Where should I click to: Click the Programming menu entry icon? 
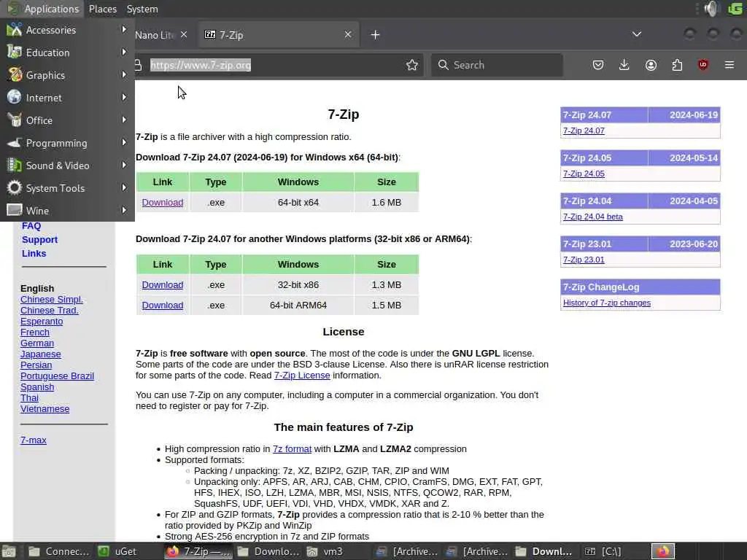tap(15, 143)
